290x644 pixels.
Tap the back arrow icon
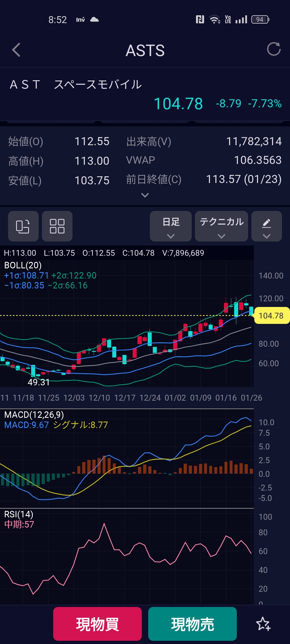(x=17, y=50)
